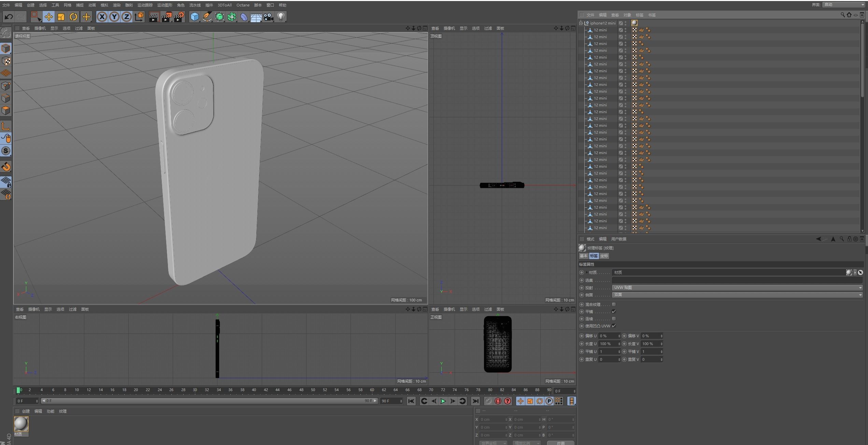868x445 pixels.
Task: Activate the Rotate tool in top toolbar
Action: 73,17
